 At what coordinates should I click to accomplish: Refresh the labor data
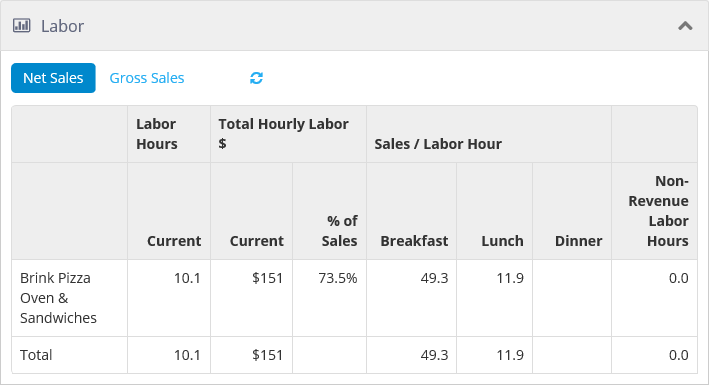tap(256, 78)
